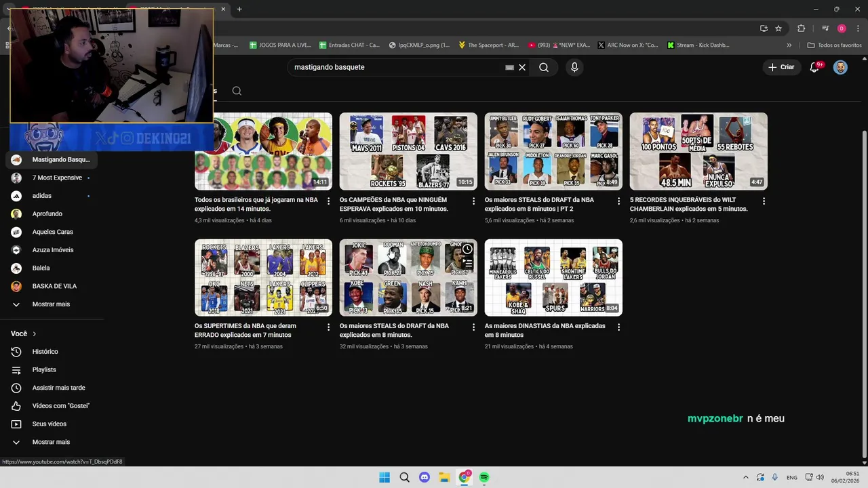Open File Explorer from the taskbar
The height and width of the screenshot is (488, 868).
click(444, 477)
